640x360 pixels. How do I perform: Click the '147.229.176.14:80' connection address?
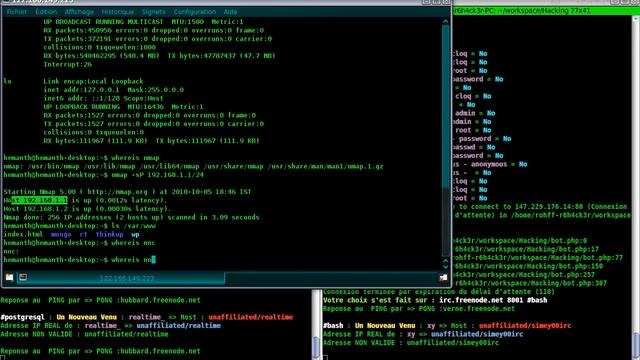click(x=549, y=207)
